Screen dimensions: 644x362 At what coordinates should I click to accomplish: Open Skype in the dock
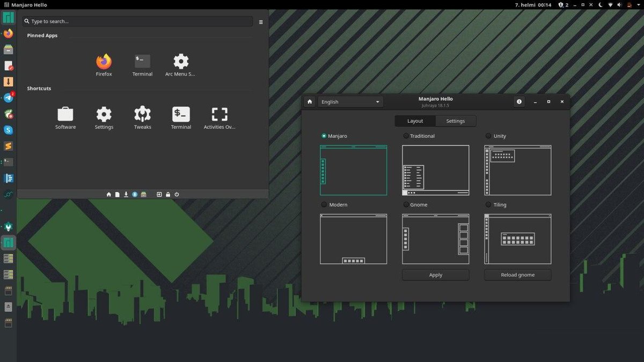click(8, 130)
